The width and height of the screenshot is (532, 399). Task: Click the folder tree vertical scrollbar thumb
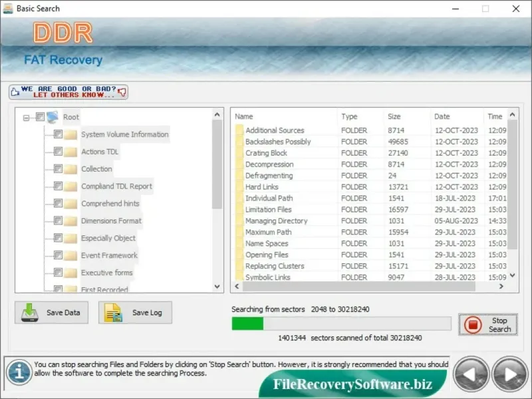(217, 164)
